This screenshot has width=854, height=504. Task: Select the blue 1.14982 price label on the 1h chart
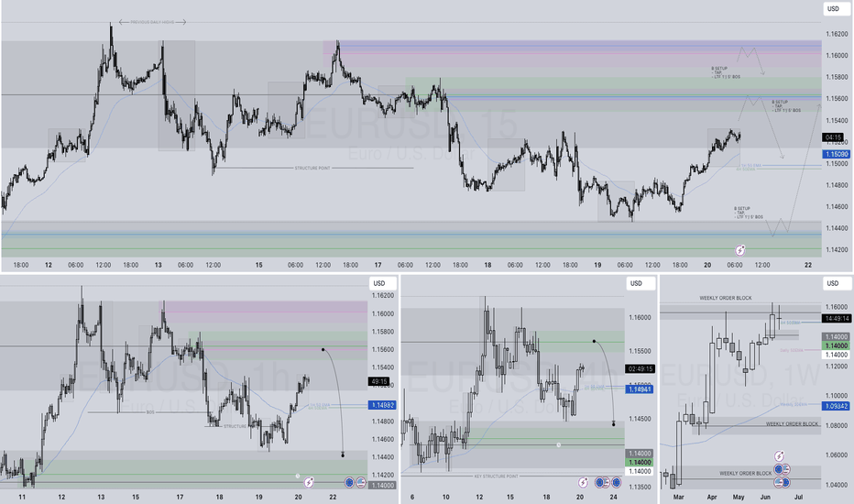click(382, 405)
